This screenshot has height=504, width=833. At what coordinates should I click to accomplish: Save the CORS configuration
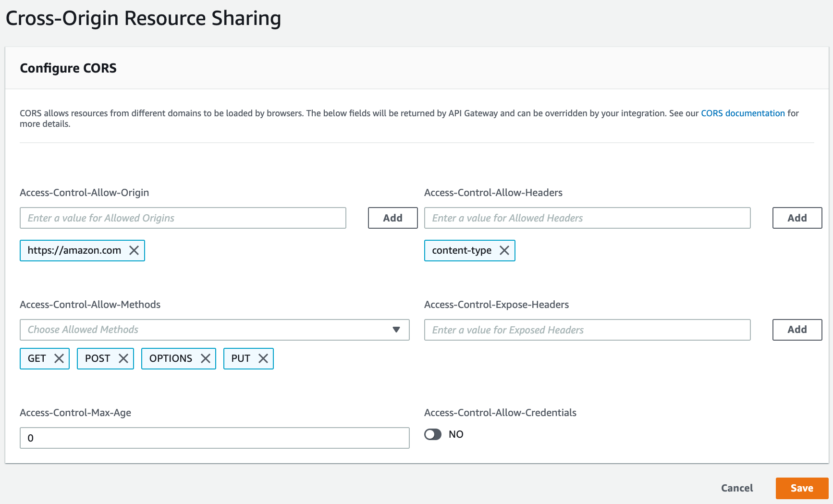pyautogui.click(x=802, y=488)
